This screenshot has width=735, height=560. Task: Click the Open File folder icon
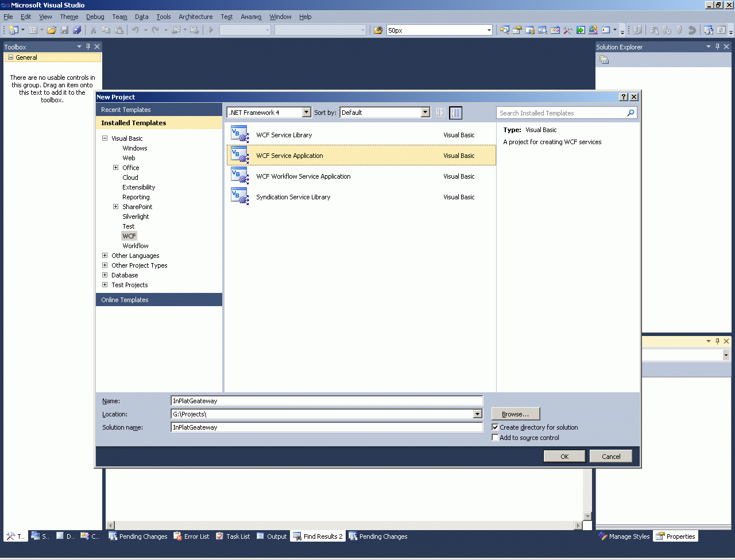pos(52,30)
